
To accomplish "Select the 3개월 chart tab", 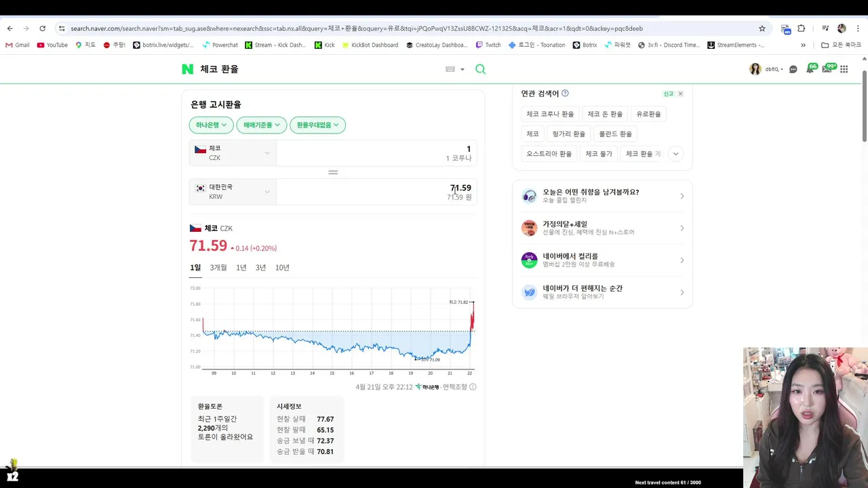I will pos(218,268).
